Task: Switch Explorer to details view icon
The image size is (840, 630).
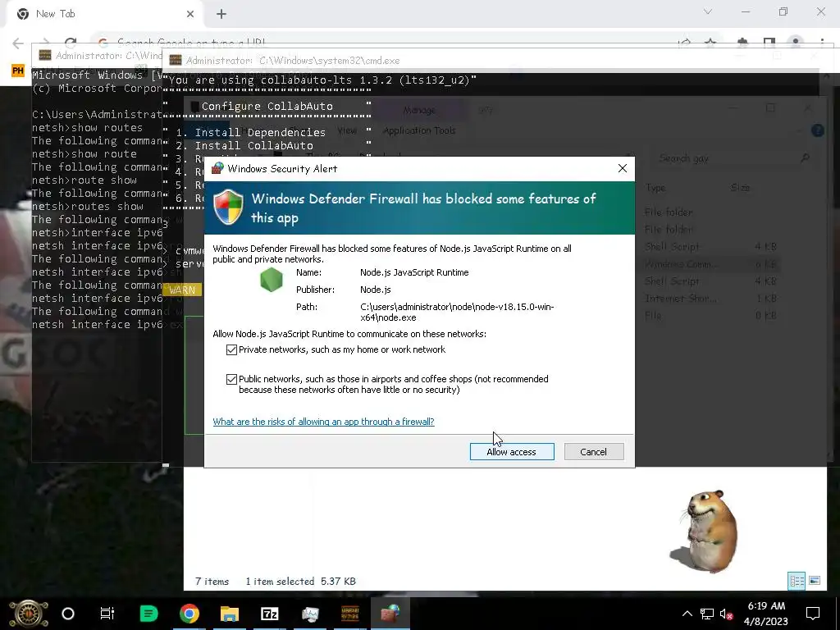Action: pyautogui.click(x=797, y=581)
